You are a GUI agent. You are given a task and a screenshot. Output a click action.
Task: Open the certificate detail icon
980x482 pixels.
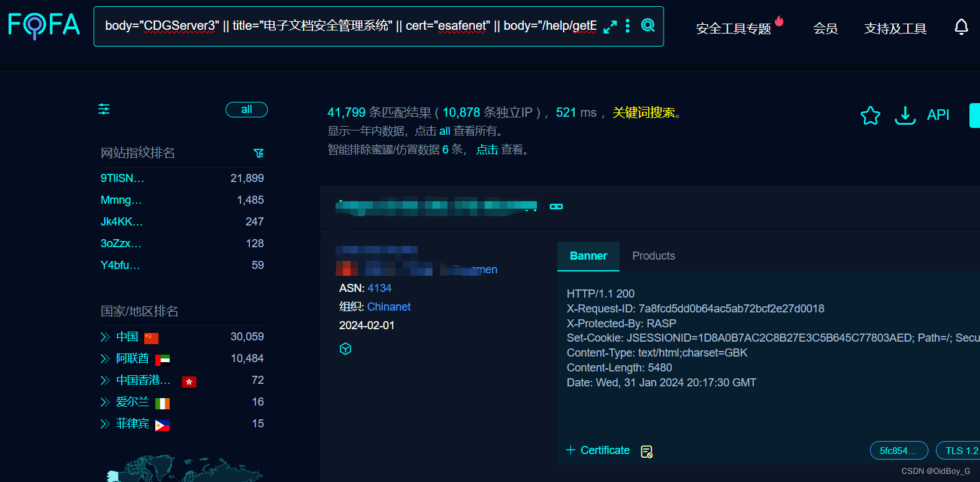[646, 452]
